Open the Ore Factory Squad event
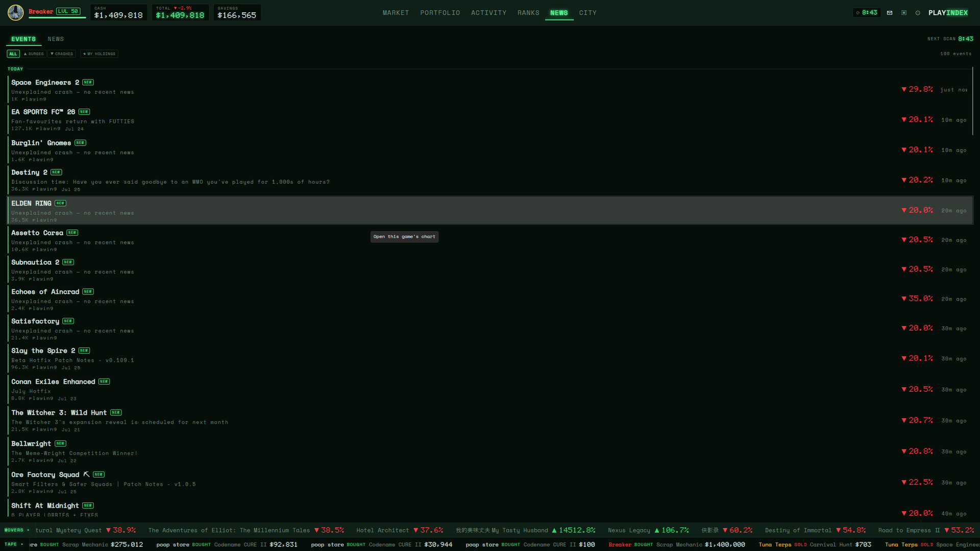Viewport: 980px width, 551px height. coord(490,483)
